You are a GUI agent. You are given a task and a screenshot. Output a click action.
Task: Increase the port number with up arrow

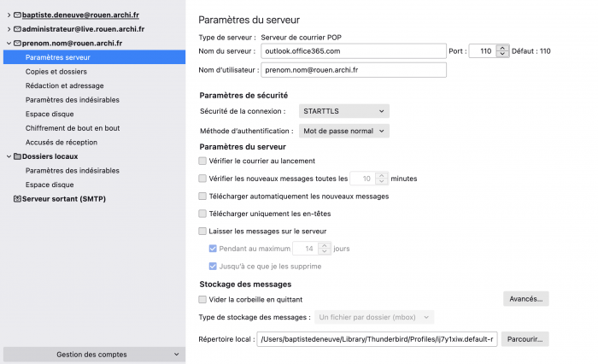[x=502, y=48]
